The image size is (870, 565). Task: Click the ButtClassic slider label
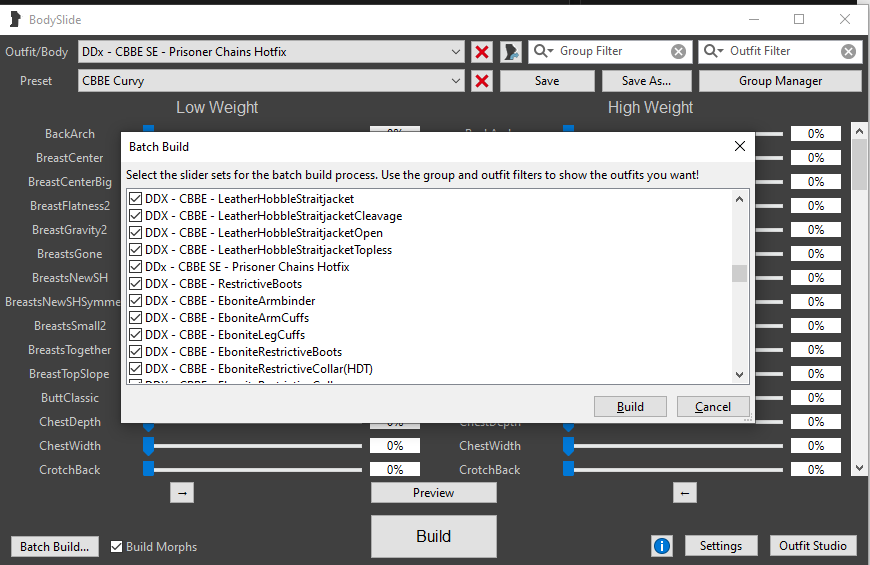(x=70, y=398)
